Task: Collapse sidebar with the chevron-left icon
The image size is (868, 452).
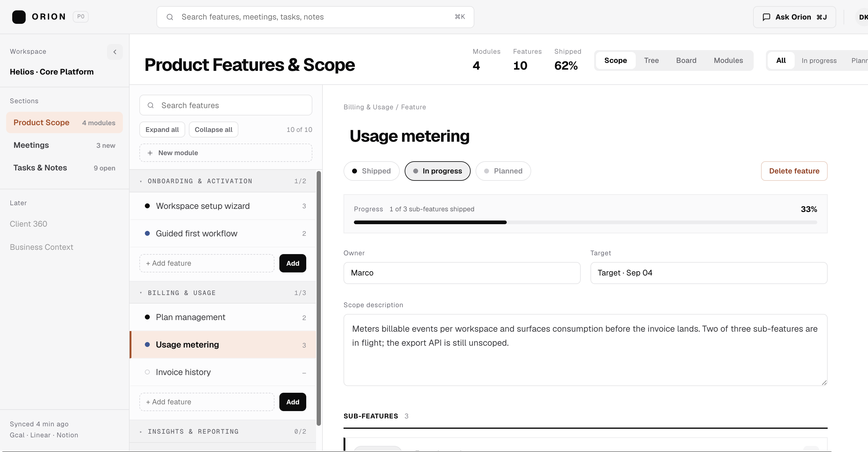Action: [x=115, y=52]
